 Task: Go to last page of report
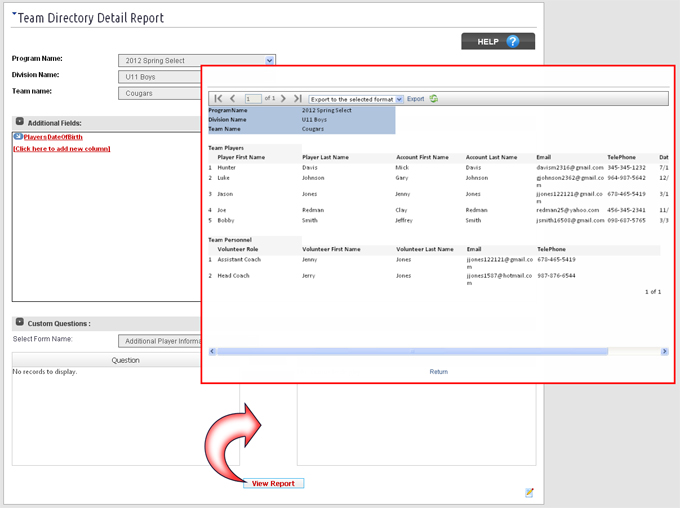click(x=298, y=98)
